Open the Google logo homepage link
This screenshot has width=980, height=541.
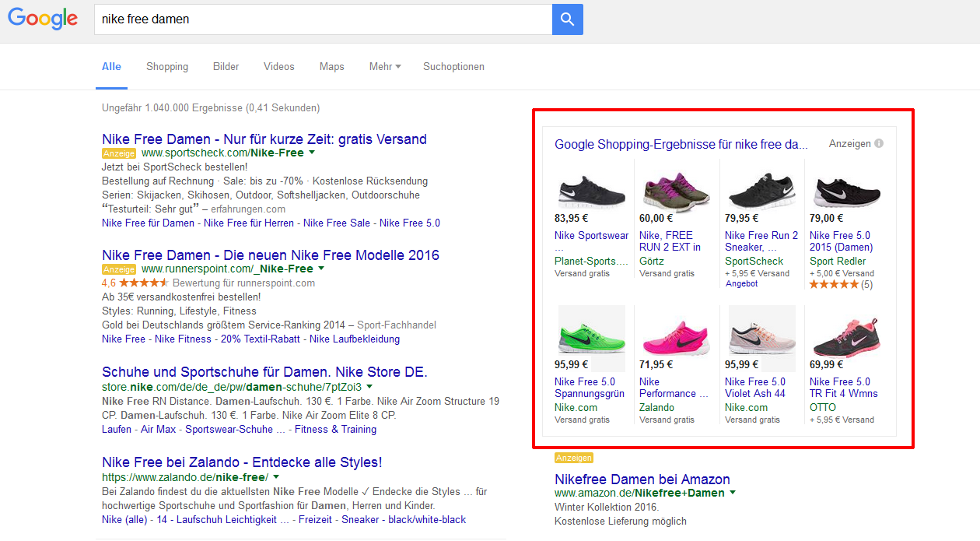point(43,19)
